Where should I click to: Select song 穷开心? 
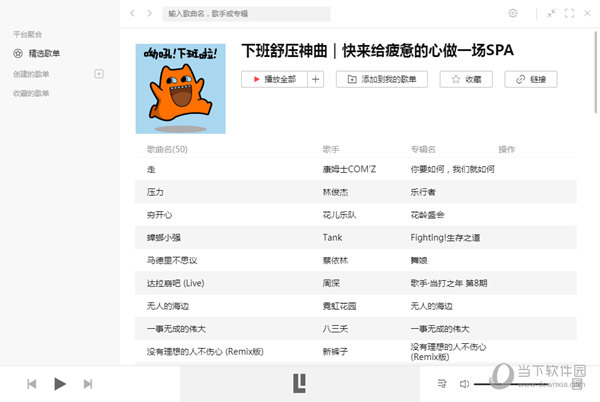(159, 215)
